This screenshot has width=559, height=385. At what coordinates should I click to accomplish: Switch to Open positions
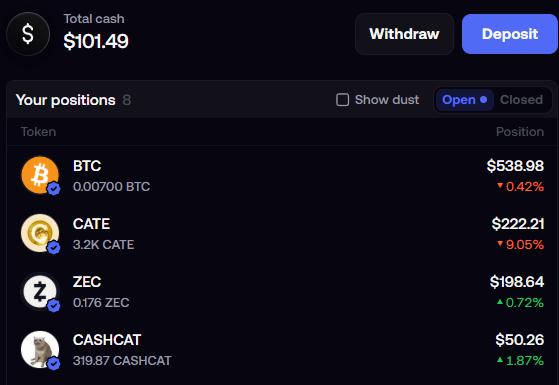(464, 100)
